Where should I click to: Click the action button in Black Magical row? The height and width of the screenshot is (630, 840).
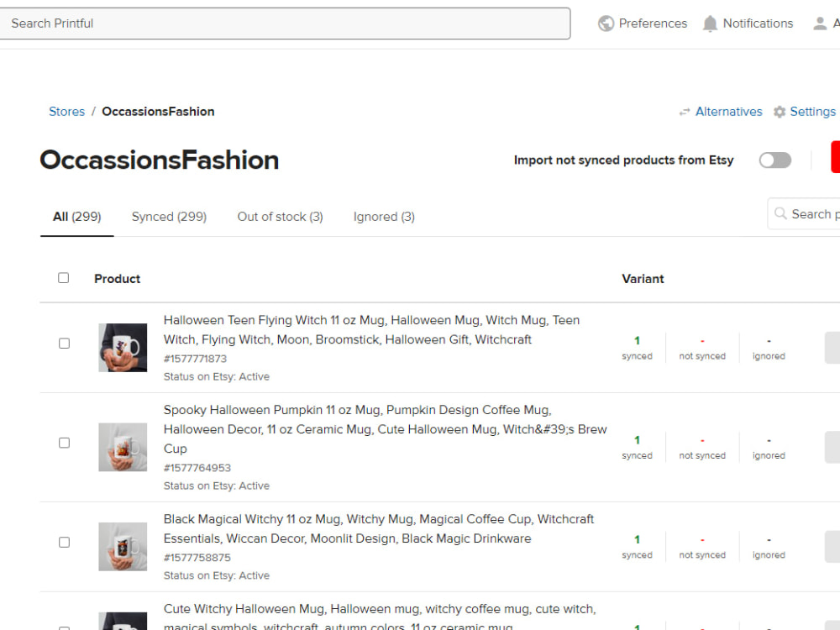[x=832, y=547]
